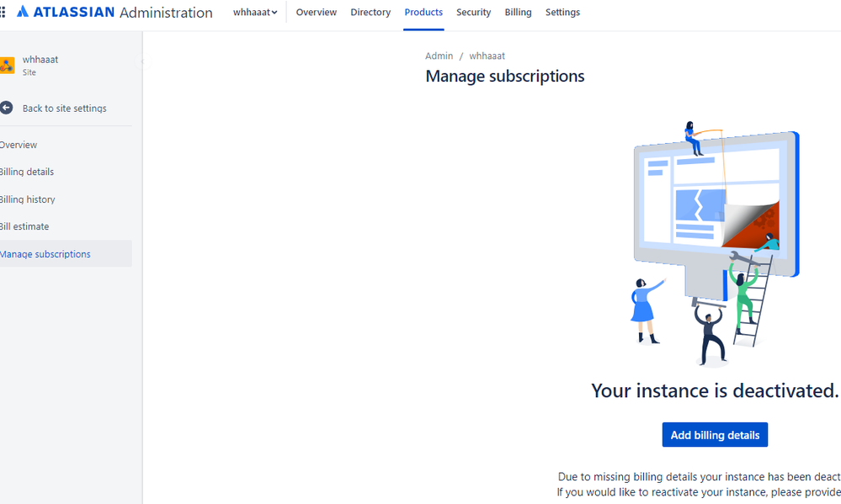Collapse the left sidebar panel

tap(143, 61)
